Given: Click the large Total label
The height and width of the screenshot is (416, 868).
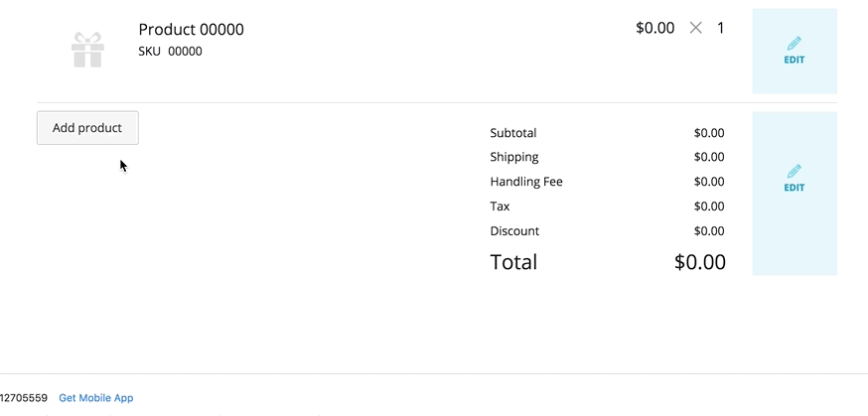Looking at the screenshot, I should click(513, 262).
